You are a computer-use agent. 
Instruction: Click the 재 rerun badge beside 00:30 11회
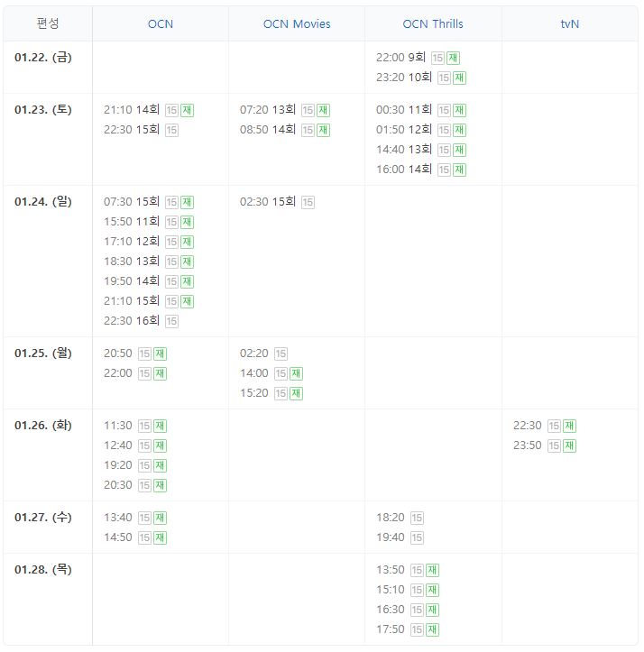(459, 110)
